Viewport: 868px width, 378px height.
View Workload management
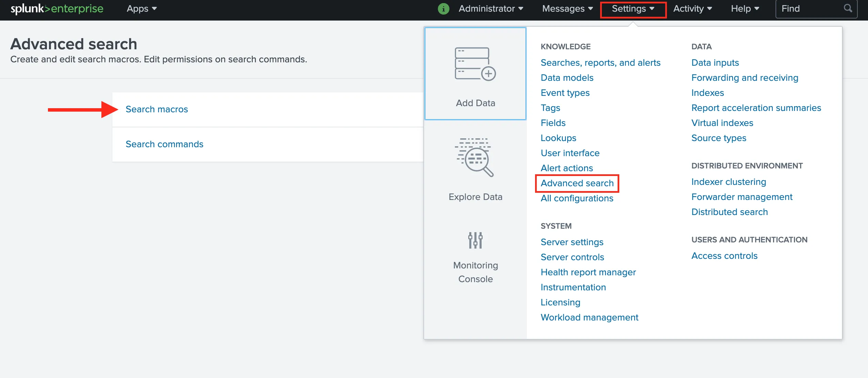pos(589,317)
